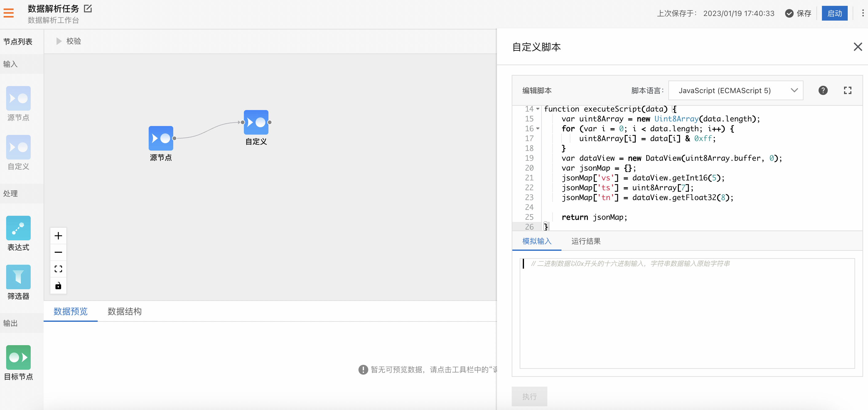Fit canvas to view icon
The height and width of the screenshot is (410, 868).
tap(58, 269)
